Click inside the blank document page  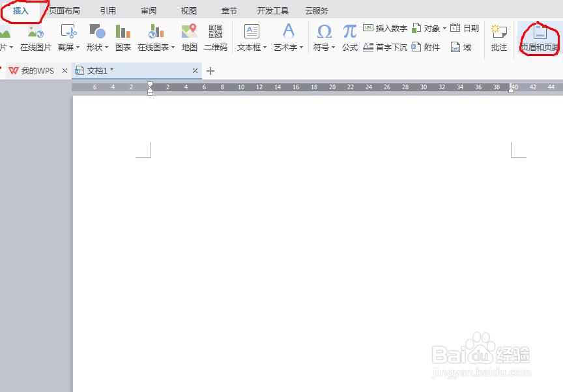(x=318, y=244)
